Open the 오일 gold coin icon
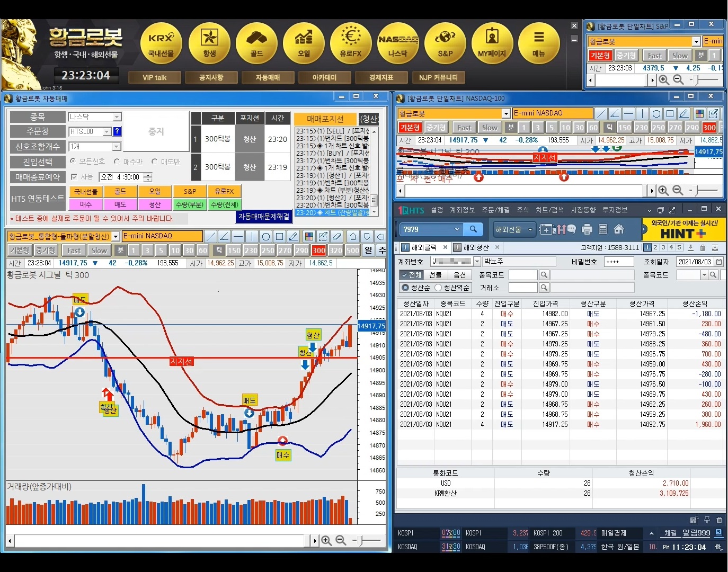Viewport: 728px width, 572px height. pos(304,43)
